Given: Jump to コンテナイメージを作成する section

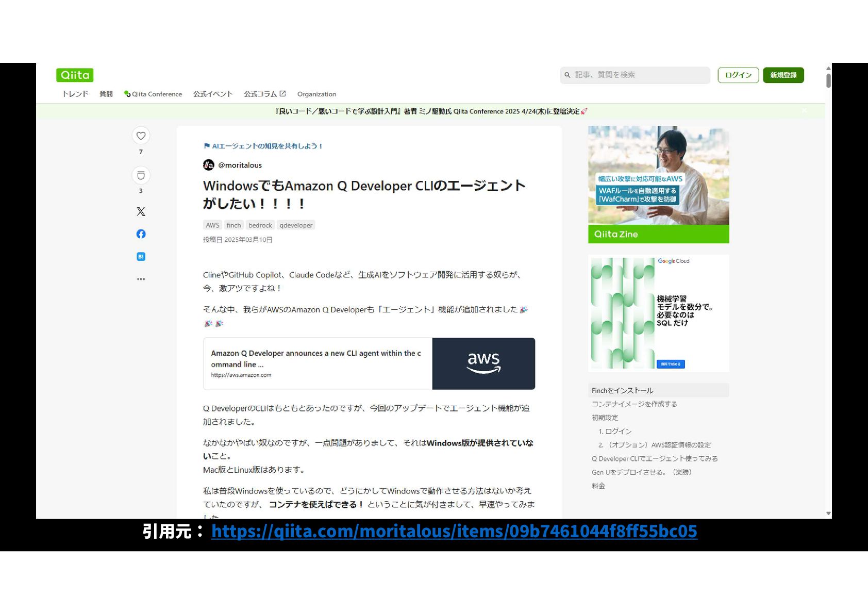Looking at the screenshot, I should (634, 404).
